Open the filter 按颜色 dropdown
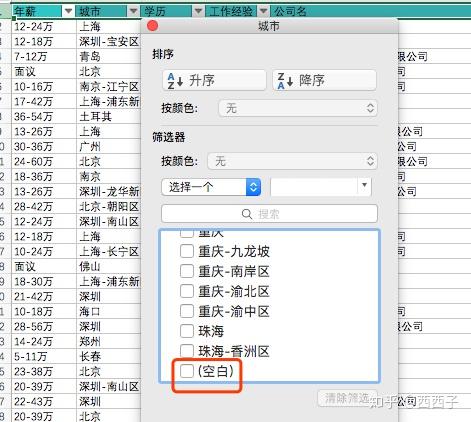471x422 pixels. pyautogui.click(x=292, y=161)
